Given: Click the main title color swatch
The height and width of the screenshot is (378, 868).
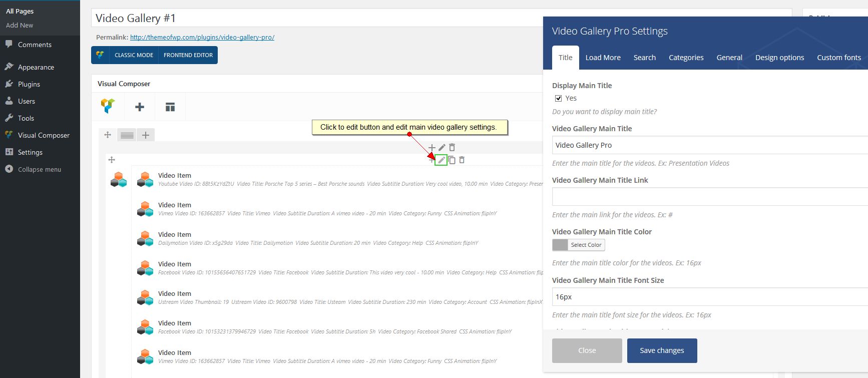Looking at the screenshot, I should point(560,245).
